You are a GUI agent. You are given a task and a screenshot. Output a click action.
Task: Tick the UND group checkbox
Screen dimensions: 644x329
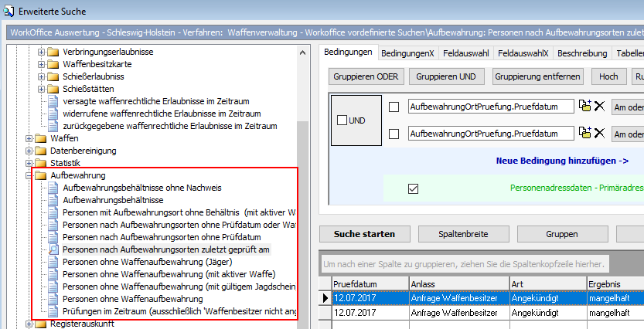[342, 120]
